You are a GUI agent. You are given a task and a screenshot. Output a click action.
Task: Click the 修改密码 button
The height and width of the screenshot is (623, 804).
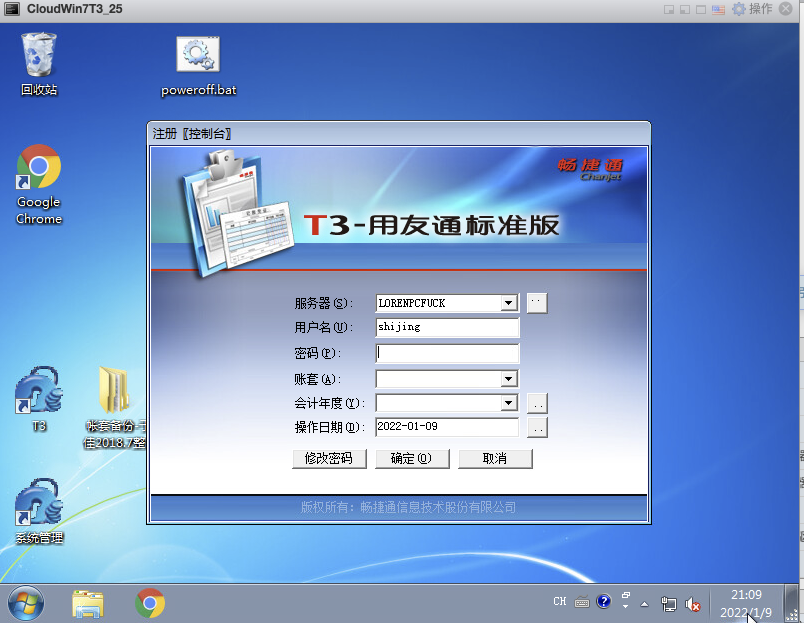click(329, 459)
